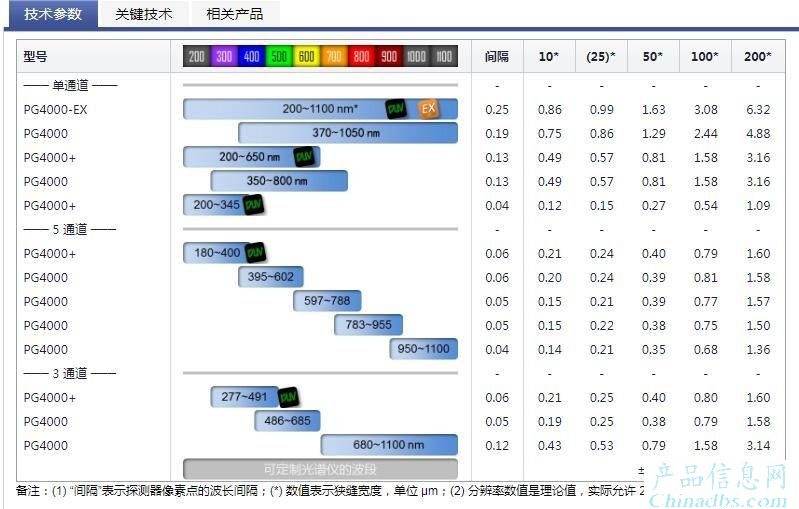
Task: Click the 1.63 value in 50* column
Action: tap(653, 110)
